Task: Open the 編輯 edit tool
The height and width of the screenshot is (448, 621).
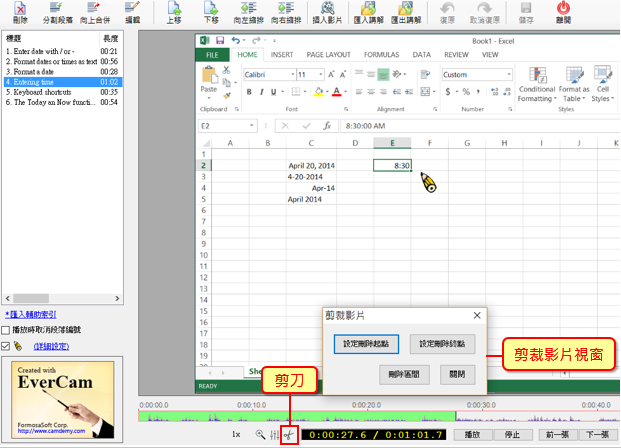Action: 132,13
